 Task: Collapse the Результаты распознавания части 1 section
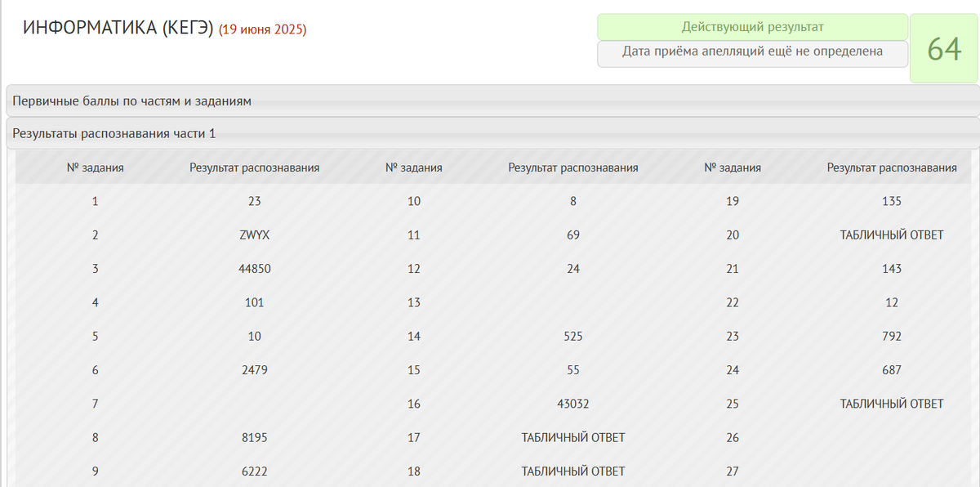(492, 133)
